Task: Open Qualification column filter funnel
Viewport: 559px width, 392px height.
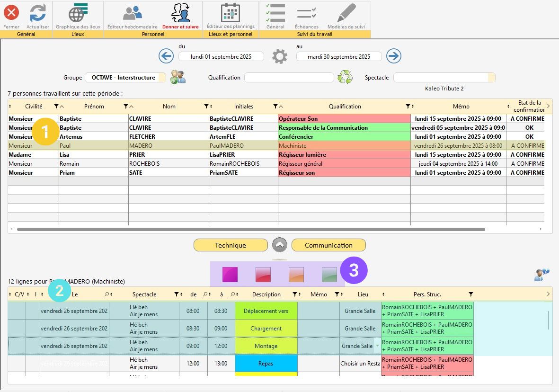Action: [408, 107]
